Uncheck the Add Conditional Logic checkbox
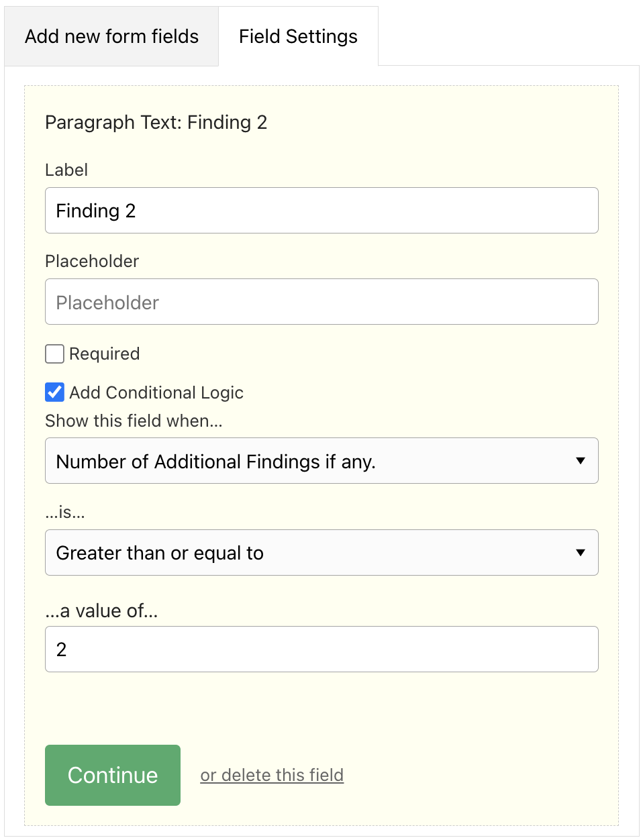 [55, 392]
